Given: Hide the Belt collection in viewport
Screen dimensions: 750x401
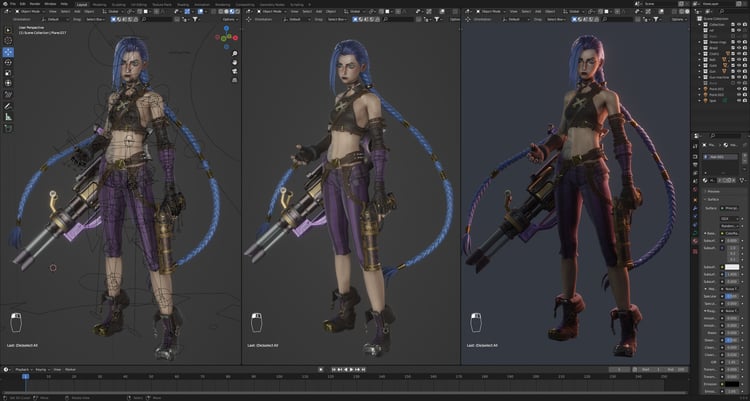Looking at the screenshot, I should (738, 59).
